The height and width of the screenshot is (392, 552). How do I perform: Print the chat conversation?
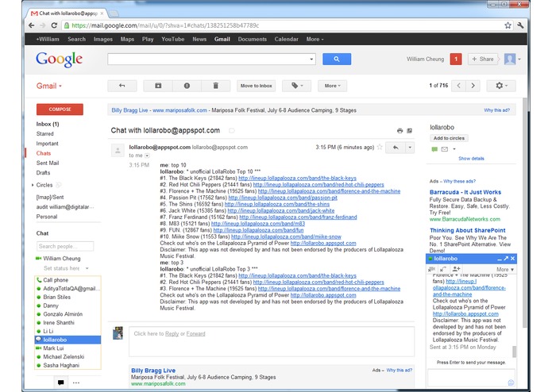[x=400, y=131]
